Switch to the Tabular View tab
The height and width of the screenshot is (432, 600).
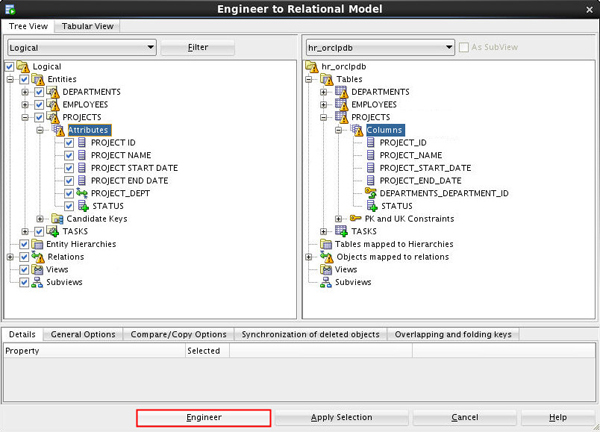(x=87, y=26)
